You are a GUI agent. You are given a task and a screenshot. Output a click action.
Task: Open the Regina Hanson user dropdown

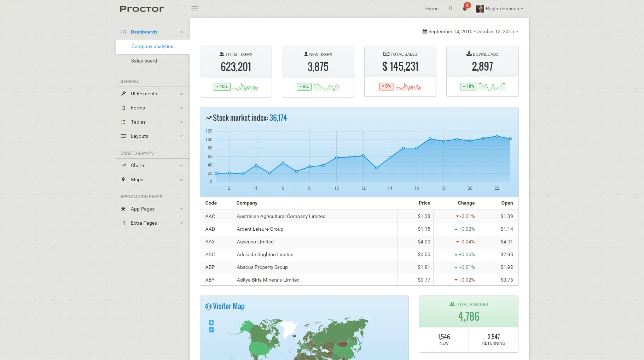[500, 9]
